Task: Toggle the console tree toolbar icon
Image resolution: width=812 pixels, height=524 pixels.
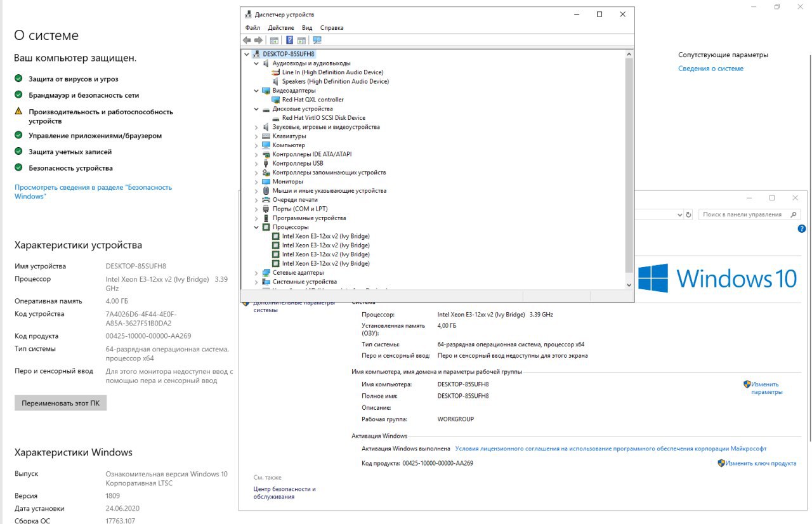Action: tap(274, 40)
